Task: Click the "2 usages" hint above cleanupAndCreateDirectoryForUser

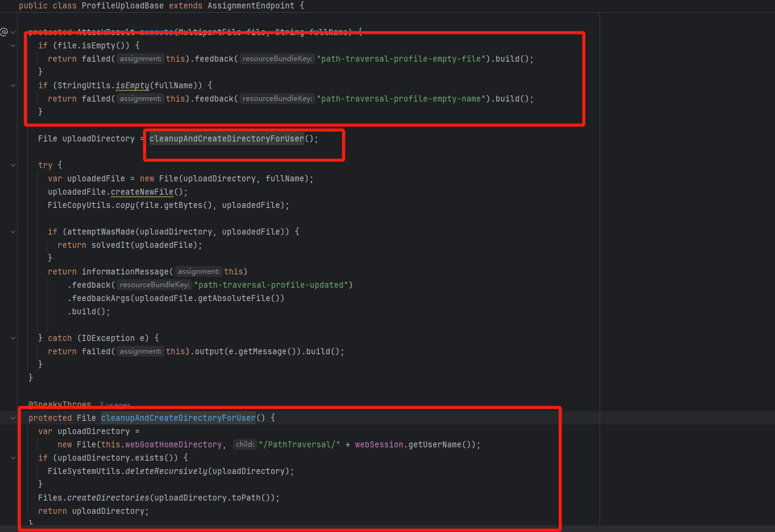Action: pos(114,404)
